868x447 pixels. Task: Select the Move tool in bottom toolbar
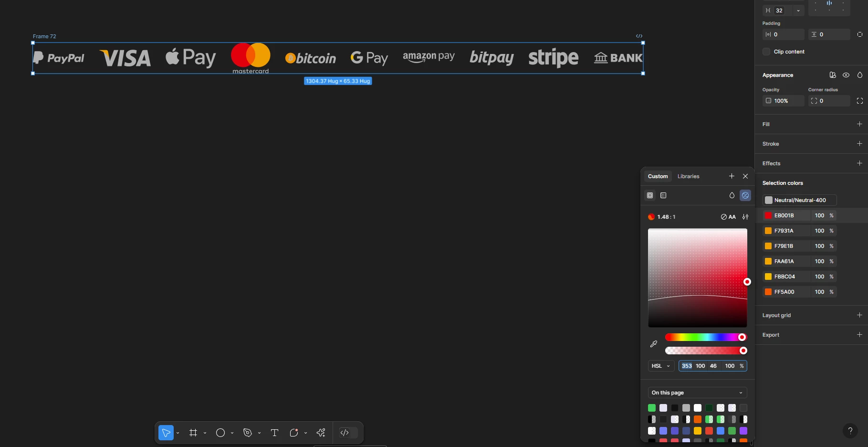coord(166,433)
